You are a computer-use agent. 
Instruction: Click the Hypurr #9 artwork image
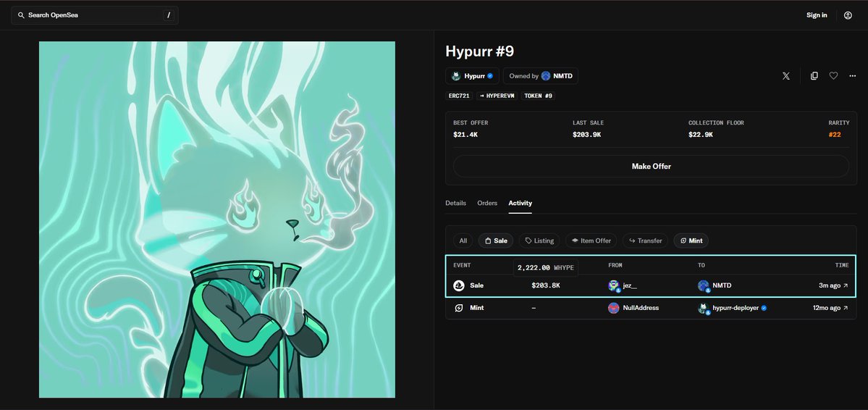(x=217, y=219)
